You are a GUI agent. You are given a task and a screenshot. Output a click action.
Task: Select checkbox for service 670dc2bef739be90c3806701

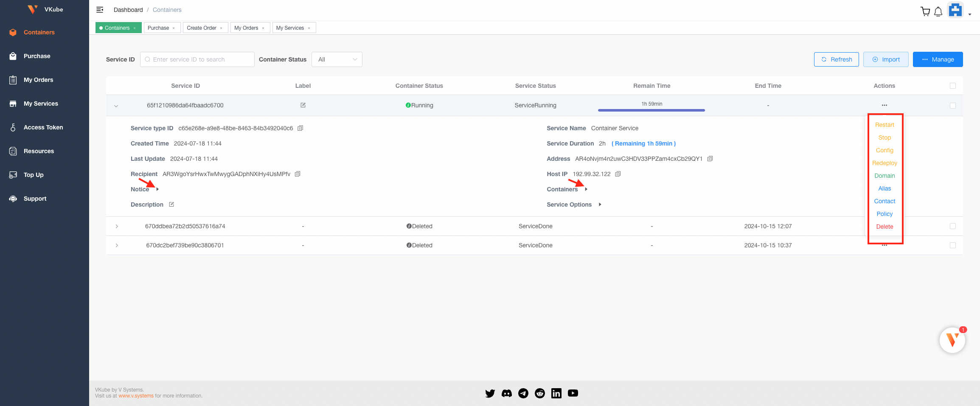tap(953, 245)
